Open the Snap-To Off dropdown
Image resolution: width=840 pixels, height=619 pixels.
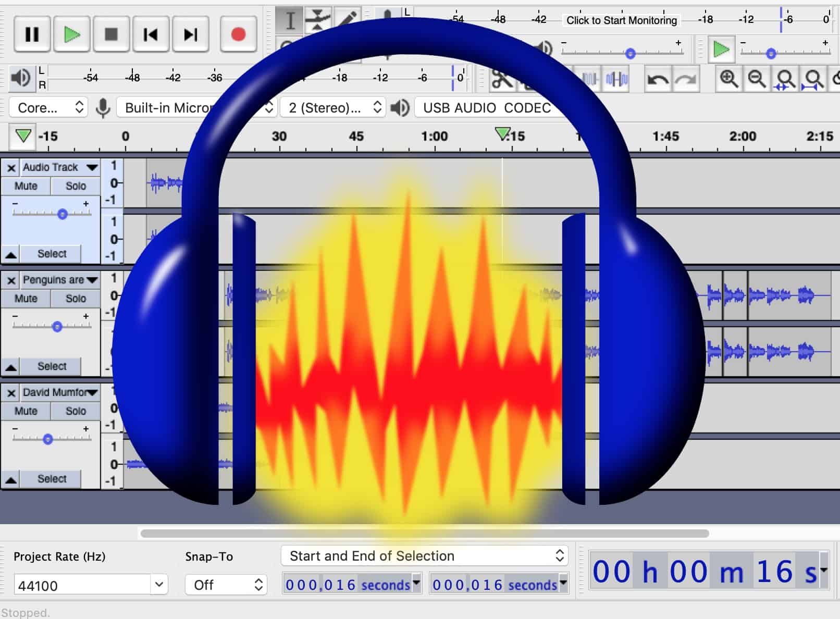click(226, 585)
